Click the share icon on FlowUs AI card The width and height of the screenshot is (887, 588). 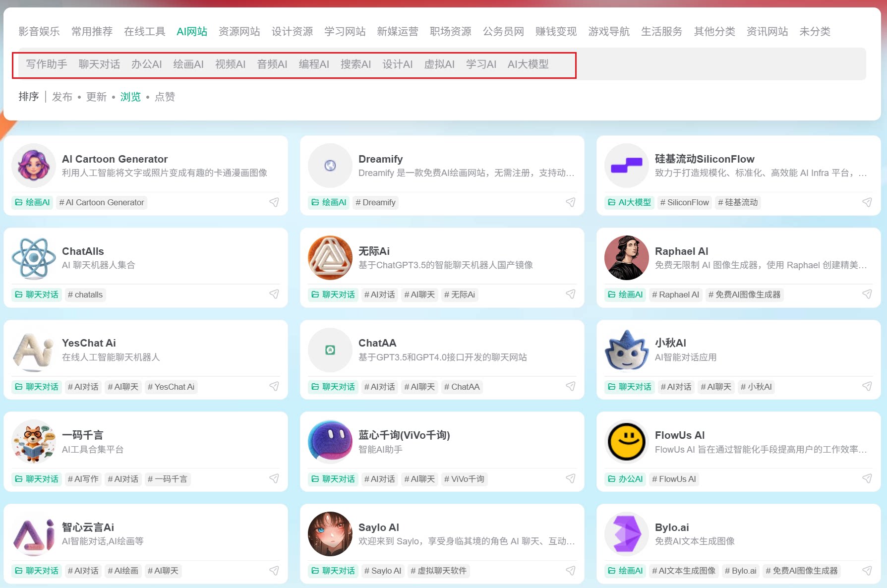pos(867,479)
